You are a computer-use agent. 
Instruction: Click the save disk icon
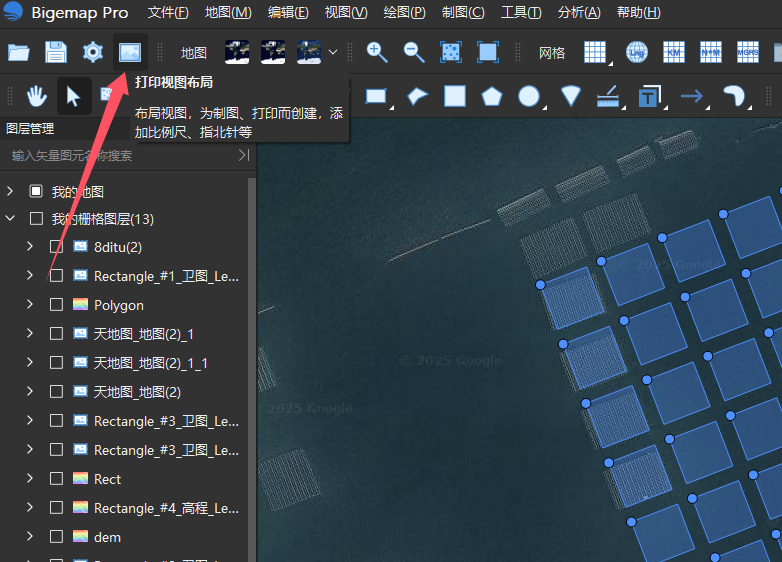(x=56, y=52)
